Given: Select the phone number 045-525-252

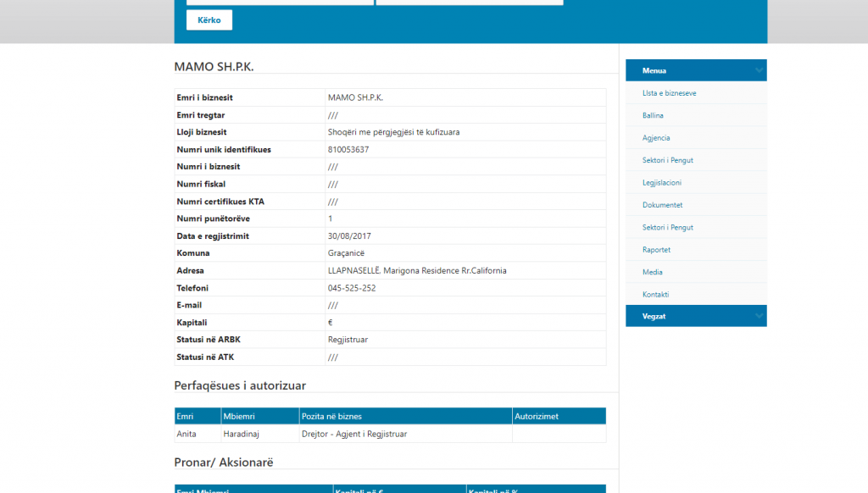Looking at the screenshot, I should [x=352, y=288].
